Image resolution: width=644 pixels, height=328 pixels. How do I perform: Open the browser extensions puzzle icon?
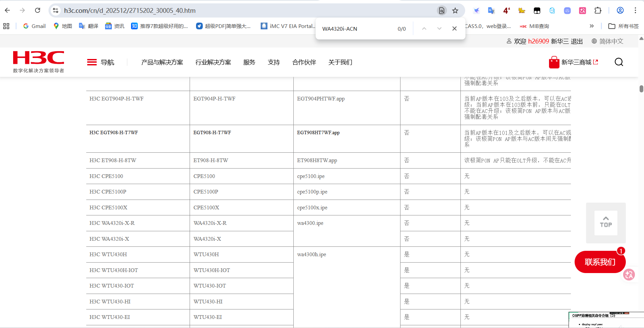click(x=598, y=10)
